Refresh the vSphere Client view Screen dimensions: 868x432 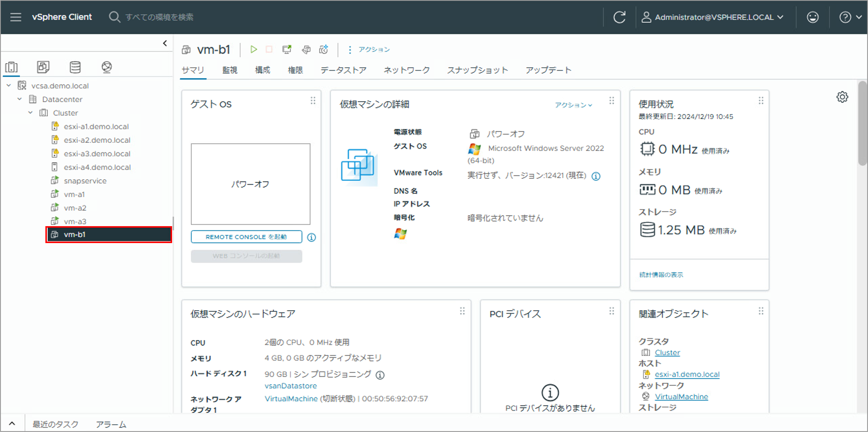click(x=619, y=17)
